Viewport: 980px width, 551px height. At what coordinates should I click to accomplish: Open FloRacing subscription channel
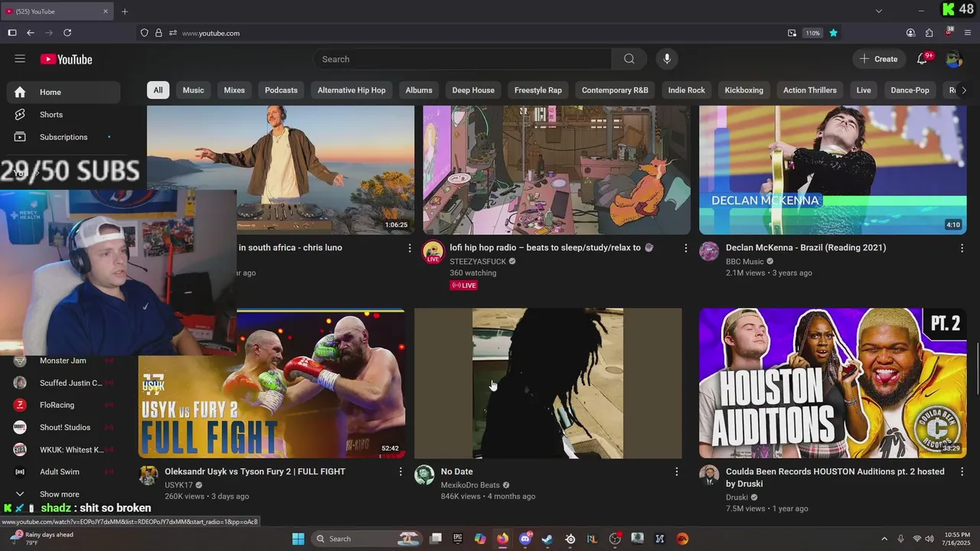(64, 405)
